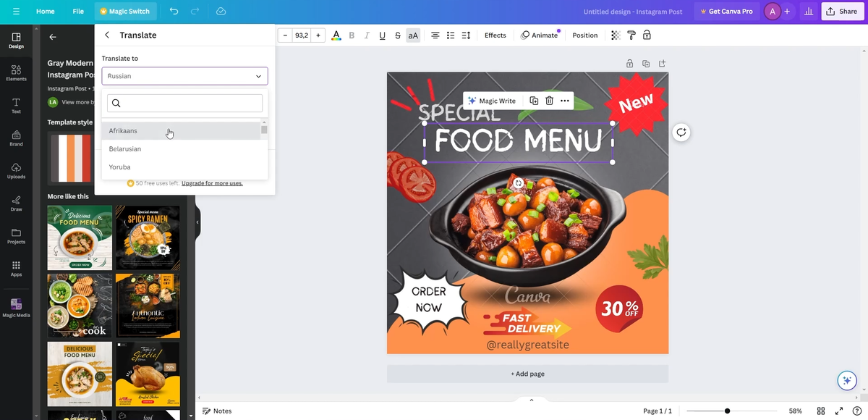This screenshot has height=420, width=868.
Task: Open the transparency checkerboard control
Action: point(616,35)
